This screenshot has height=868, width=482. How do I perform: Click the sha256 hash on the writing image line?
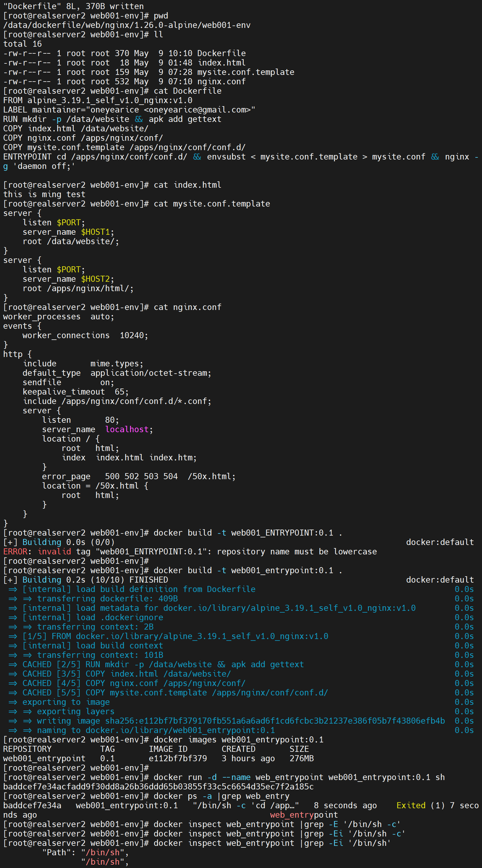click(275, 721)
